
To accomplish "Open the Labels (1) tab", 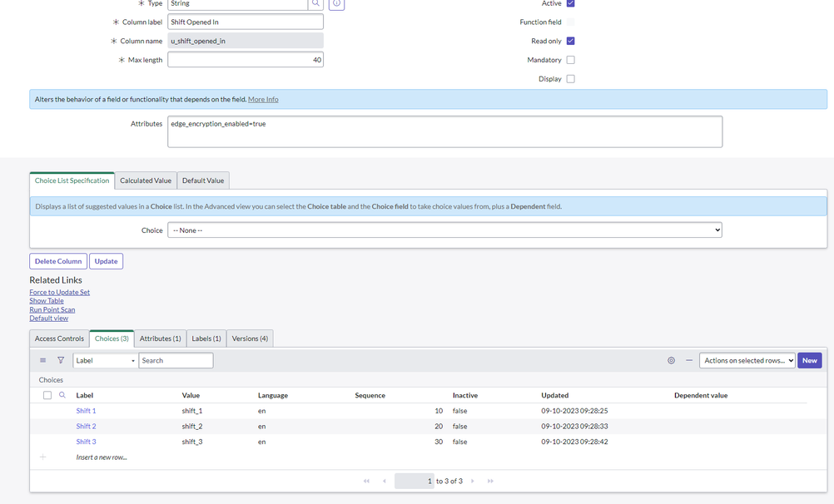I will point(206,338).
